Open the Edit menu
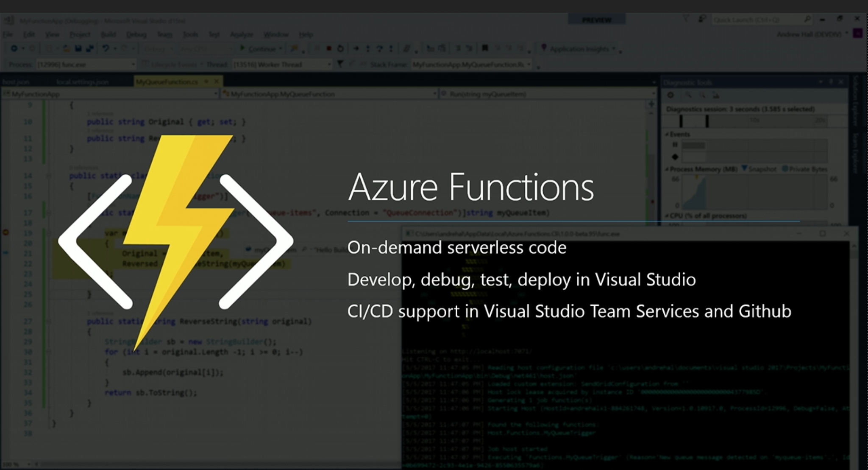The width and height of the screenshot is (868, 470). pos(29,34)
